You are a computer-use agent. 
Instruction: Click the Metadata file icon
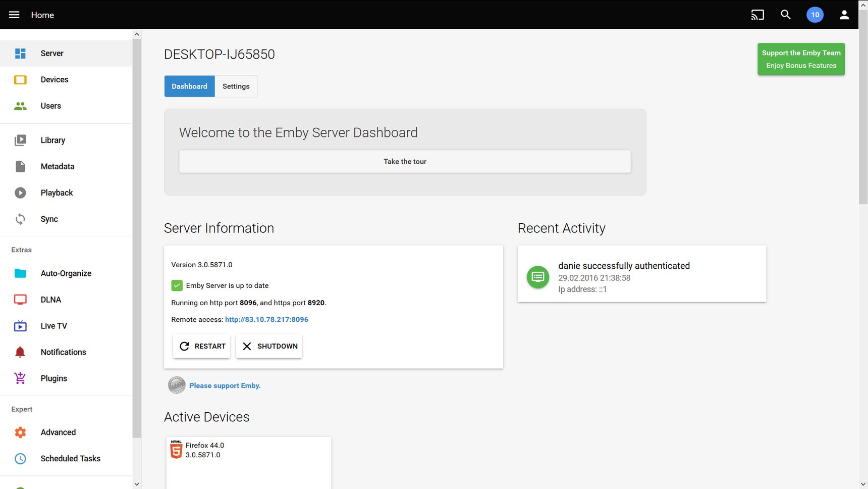(x=20, y=167)
